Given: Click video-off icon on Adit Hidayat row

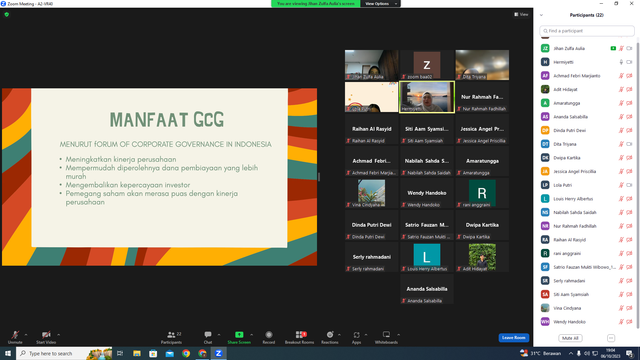Looking at the screenshot, I should [x=629, y=89].
